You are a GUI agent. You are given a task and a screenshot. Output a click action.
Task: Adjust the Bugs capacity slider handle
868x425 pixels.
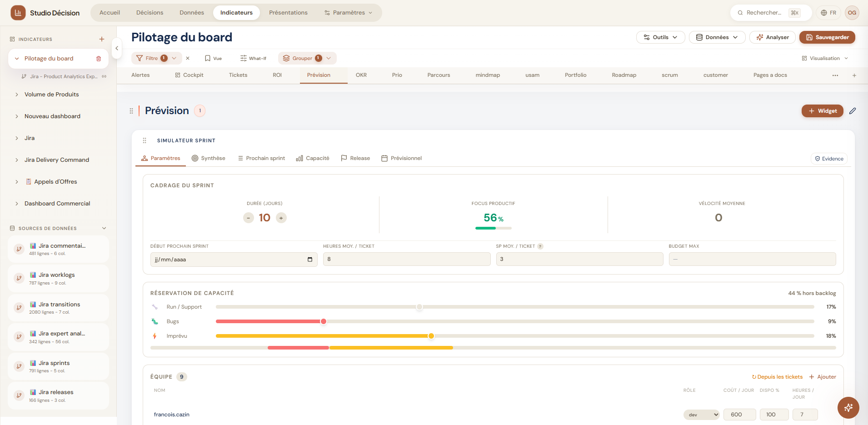324,321
